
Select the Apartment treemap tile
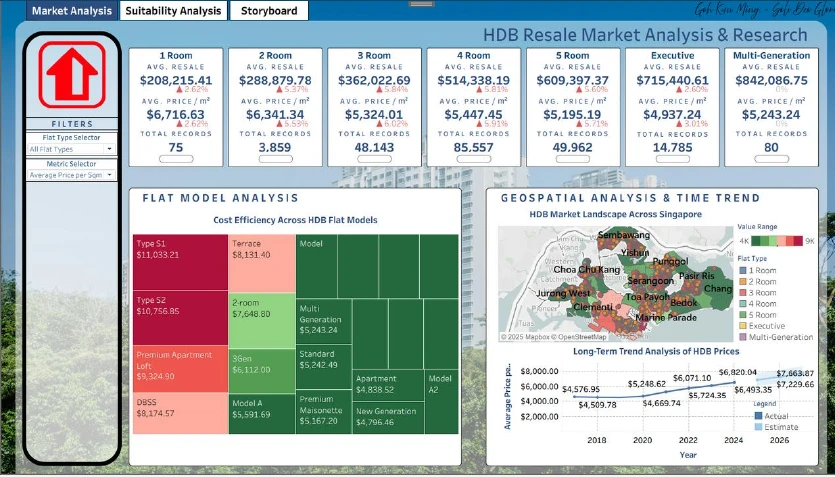pos(388,385)
